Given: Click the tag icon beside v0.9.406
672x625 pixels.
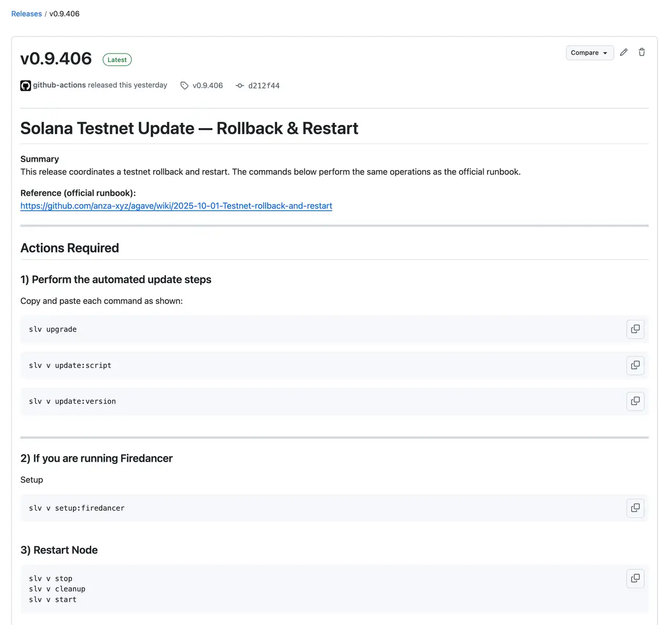Looking at the screenshot, I should point(184,85).
